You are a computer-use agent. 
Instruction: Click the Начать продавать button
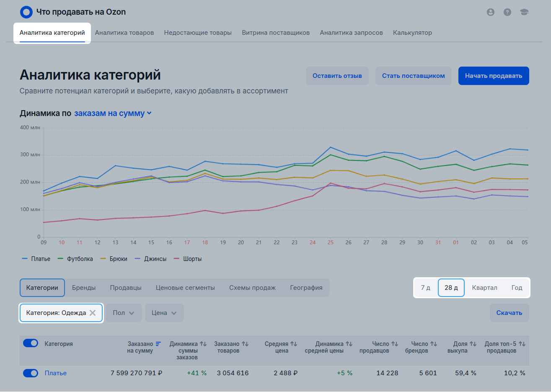click(x=494, y=76)
